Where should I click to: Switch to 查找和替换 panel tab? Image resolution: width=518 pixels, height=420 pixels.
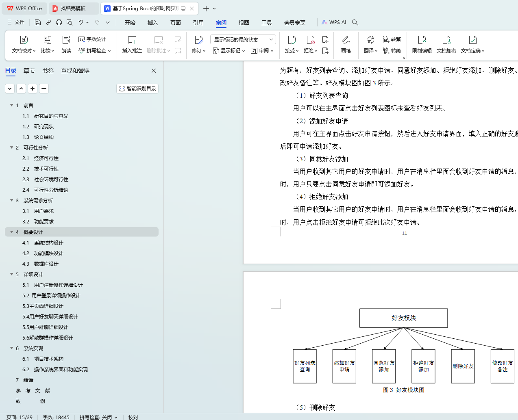coord(75,71)
